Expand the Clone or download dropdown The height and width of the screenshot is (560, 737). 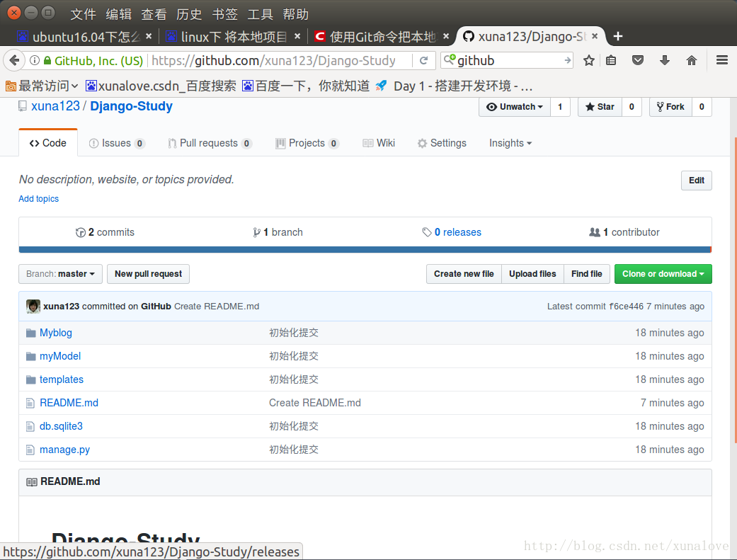coord(663,274)
